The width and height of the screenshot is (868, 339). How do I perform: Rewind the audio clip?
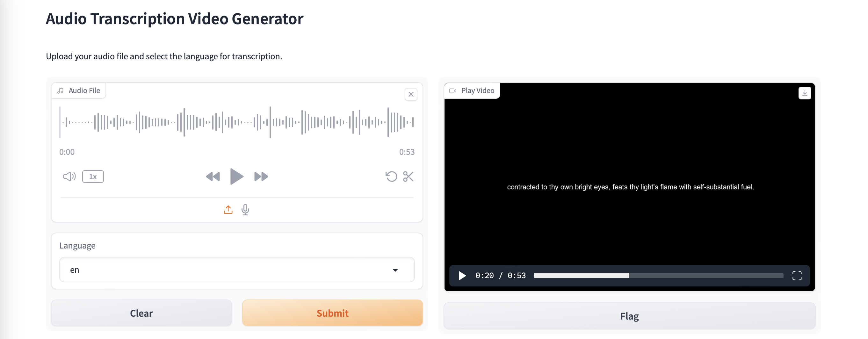[x=213, y=177]
